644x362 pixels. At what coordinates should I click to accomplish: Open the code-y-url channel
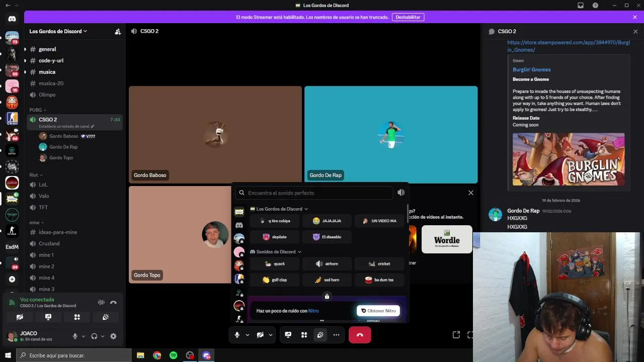tap(74, 60)
